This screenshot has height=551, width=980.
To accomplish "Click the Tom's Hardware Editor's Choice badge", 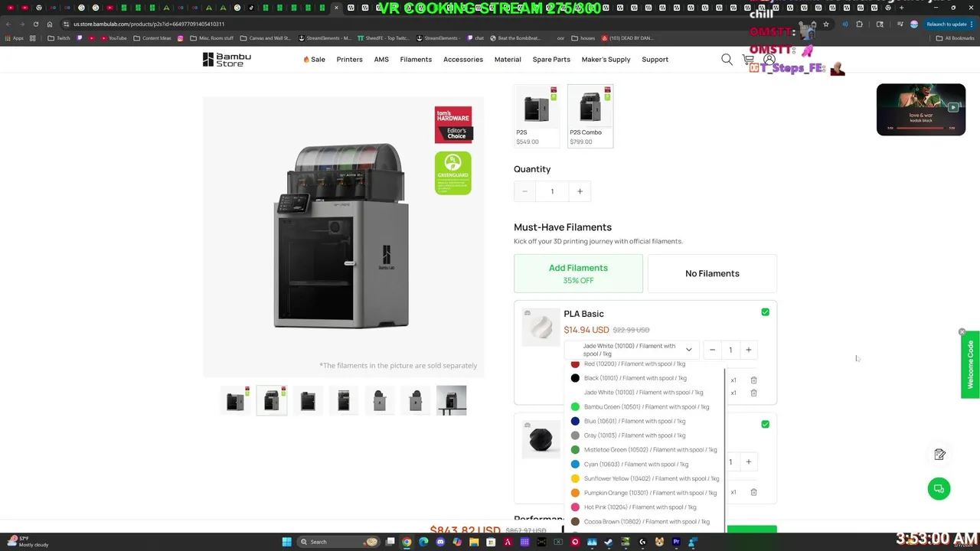I will [x=453, y=125].
